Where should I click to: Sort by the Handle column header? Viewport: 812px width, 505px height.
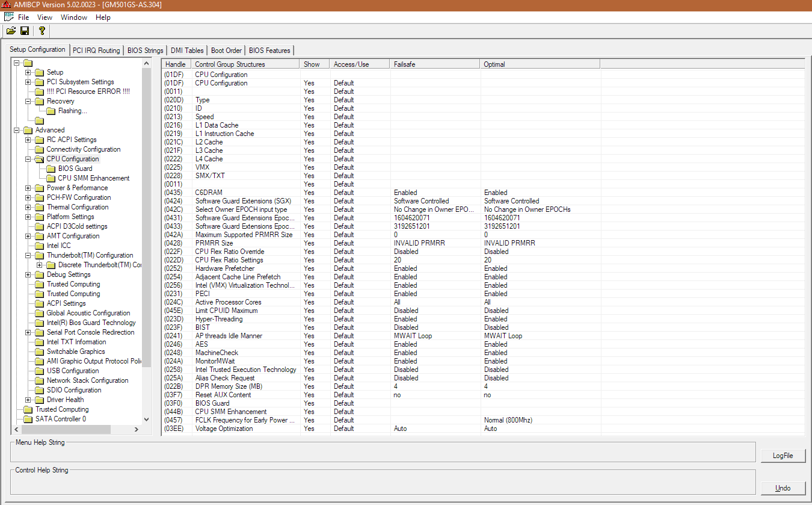pos(176,64)
